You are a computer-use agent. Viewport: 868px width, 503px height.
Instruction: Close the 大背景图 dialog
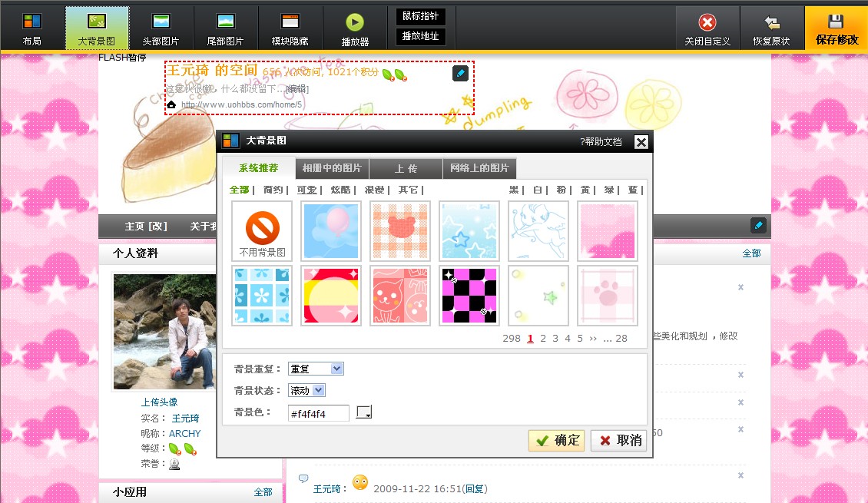point(641,142)
